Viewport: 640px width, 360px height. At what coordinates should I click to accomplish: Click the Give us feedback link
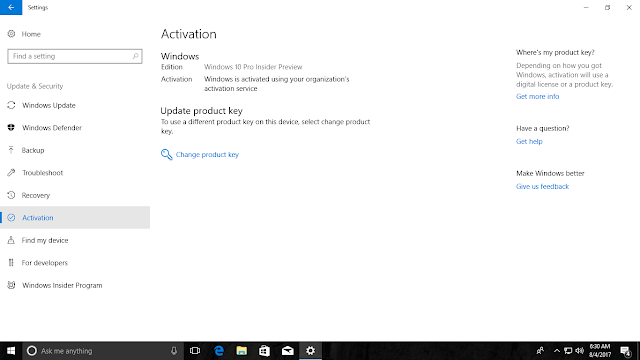point(542,186)
